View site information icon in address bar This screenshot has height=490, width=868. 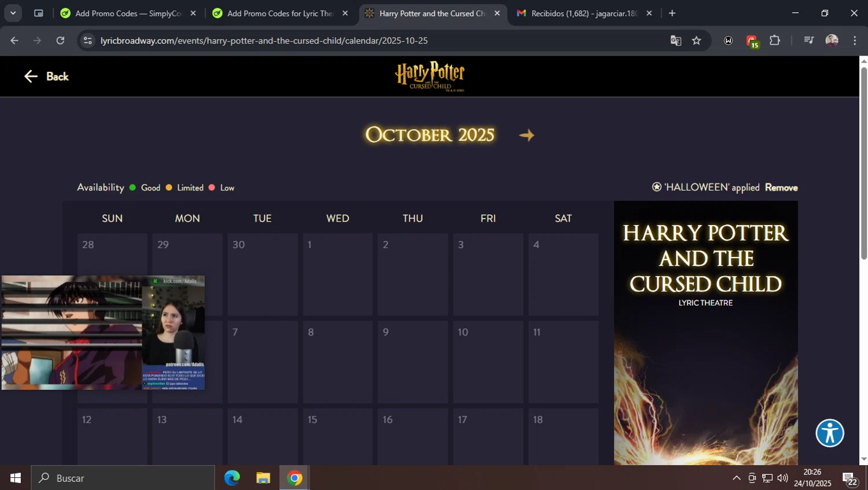(88, 40)
